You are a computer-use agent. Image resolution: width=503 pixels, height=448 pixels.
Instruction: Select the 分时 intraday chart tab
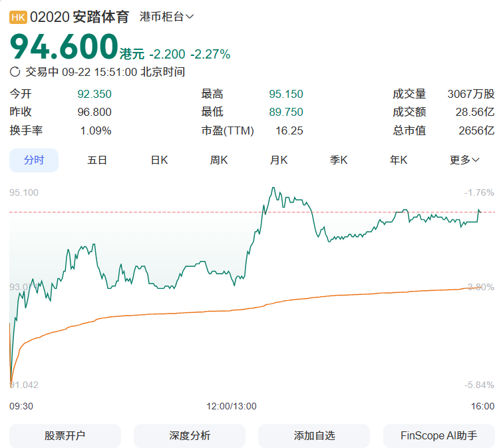coord(34,160)
